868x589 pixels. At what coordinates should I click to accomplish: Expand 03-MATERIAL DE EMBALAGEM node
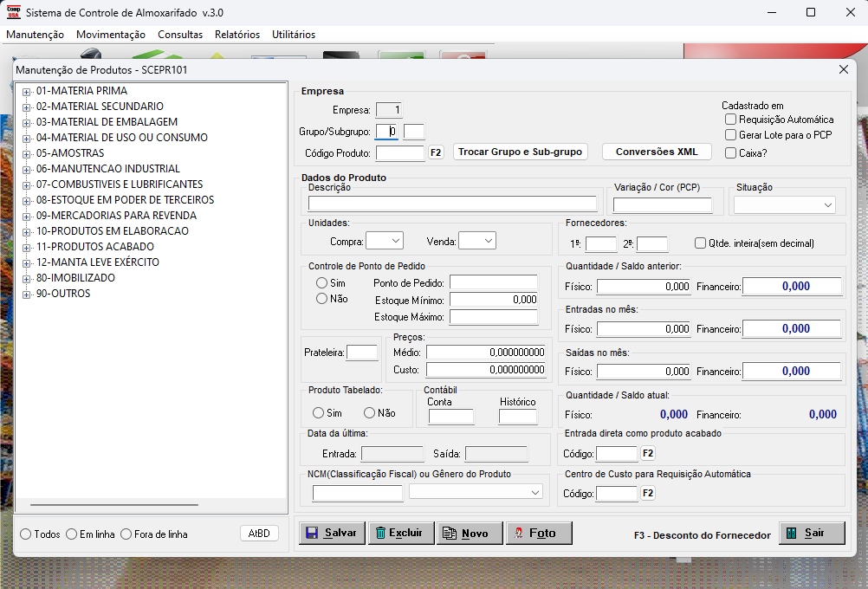[26, 123]
